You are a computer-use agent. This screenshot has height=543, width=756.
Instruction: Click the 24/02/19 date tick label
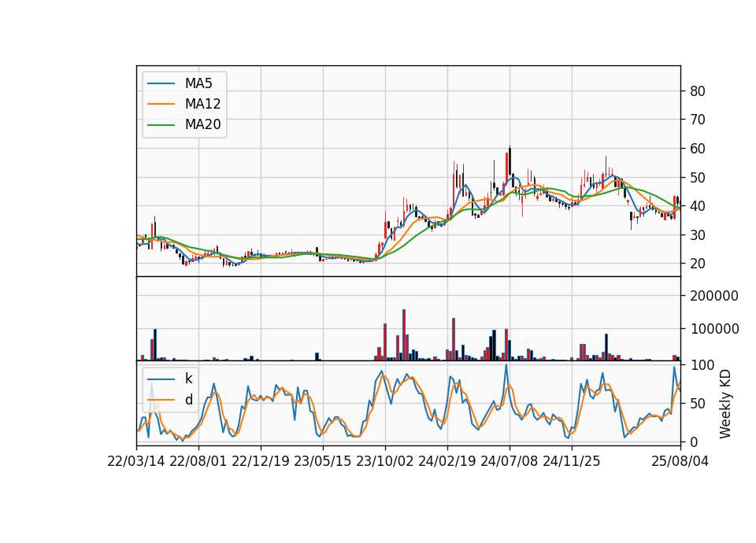447,461
